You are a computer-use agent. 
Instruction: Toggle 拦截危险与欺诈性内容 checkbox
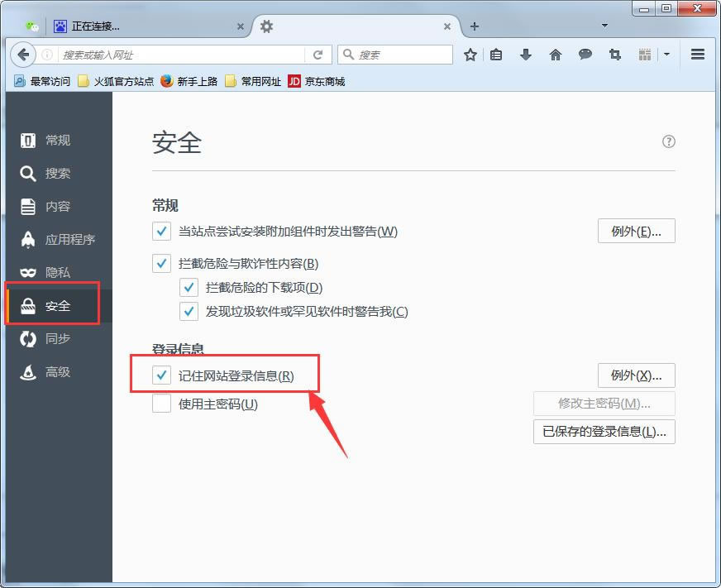161,263
